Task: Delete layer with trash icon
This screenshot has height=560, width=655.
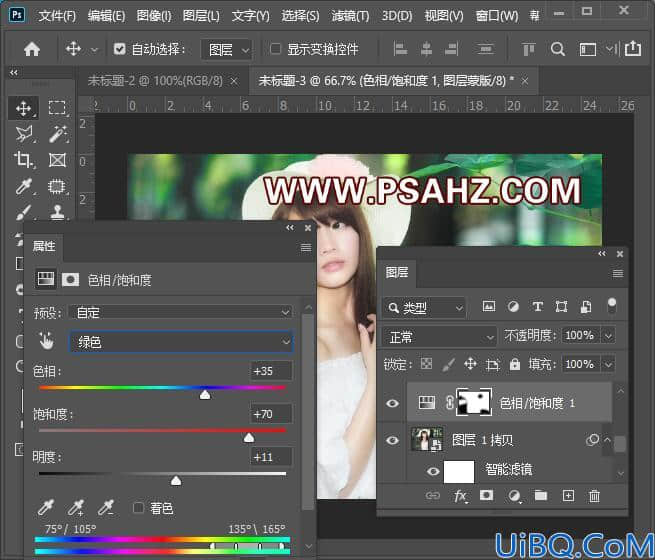Action: coord(594,496)
